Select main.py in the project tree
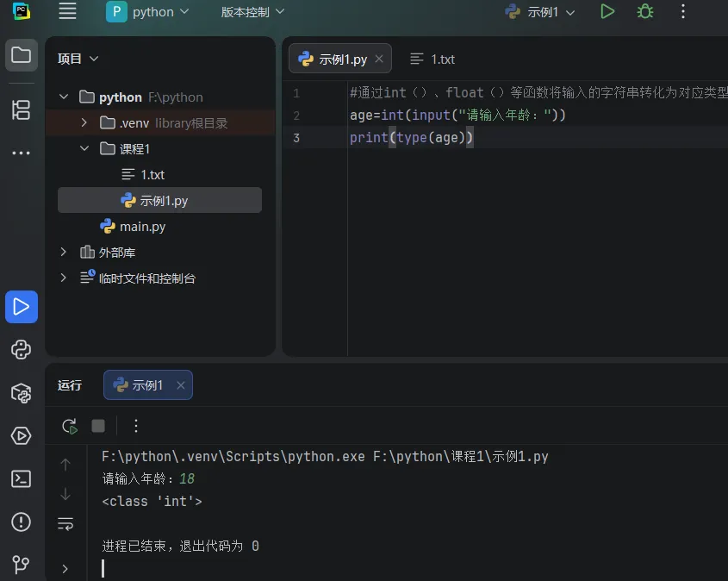728x581 pixels. (x=160, y=226)
